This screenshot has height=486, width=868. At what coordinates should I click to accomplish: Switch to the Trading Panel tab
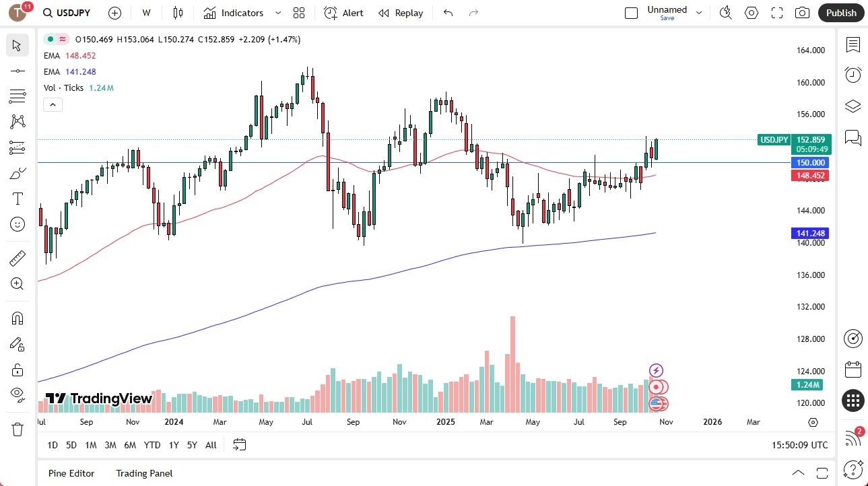point(143,473)
